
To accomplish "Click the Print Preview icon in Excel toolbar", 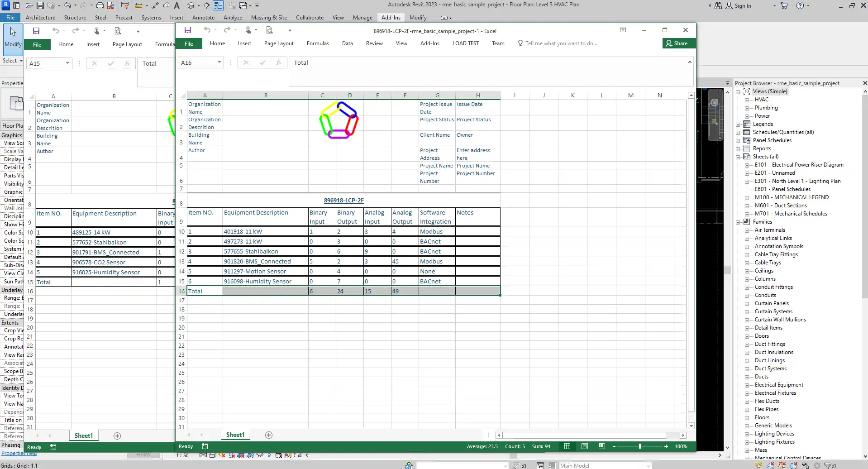I will point(269,30).
